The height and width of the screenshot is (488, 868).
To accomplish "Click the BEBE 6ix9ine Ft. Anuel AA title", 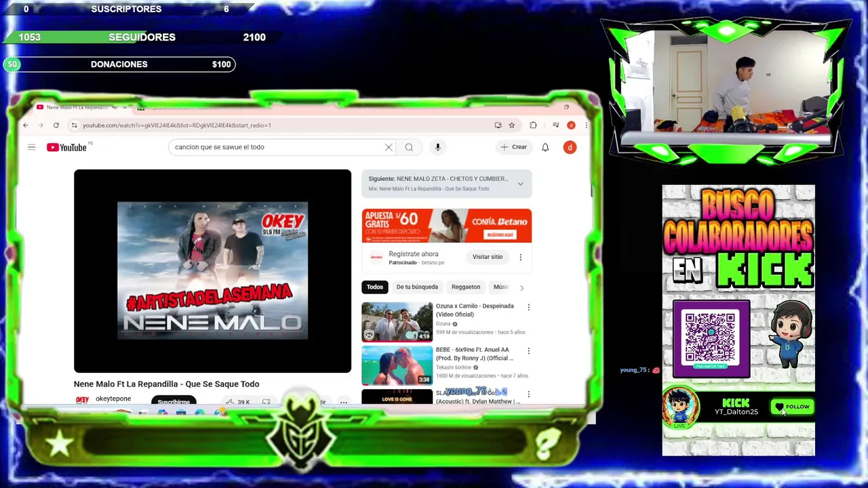I will (x=475, y=354).
